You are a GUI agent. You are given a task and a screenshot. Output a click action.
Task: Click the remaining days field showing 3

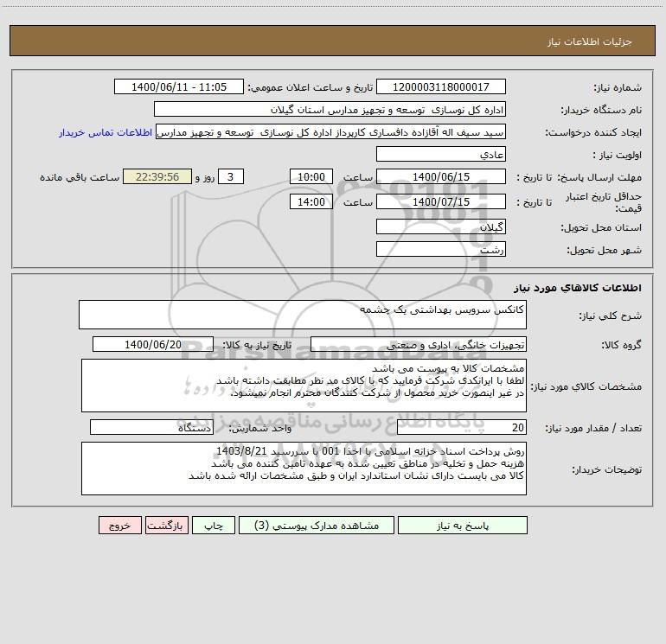pyautogui.click(x=231, y=176)
